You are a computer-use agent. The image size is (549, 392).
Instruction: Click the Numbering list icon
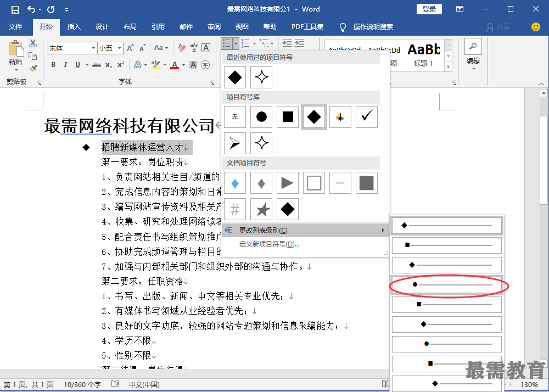click(x=245, y=43)
